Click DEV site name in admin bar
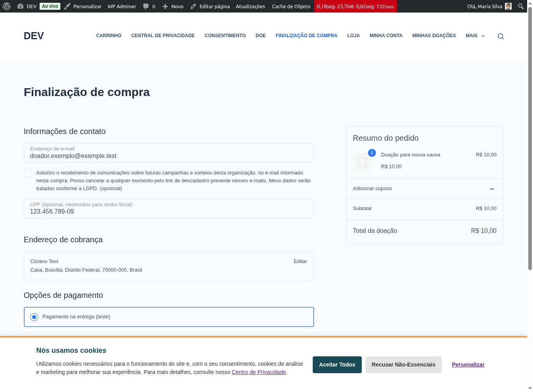 31,6
